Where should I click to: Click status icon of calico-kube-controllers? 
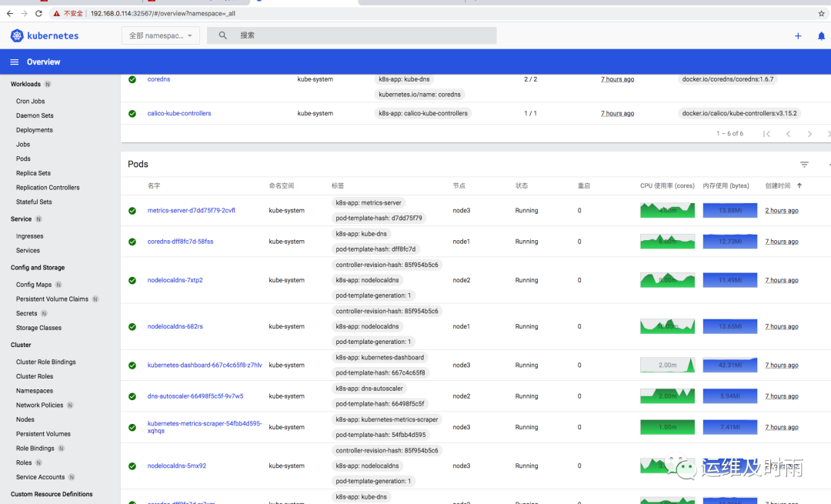coord(132,113)
